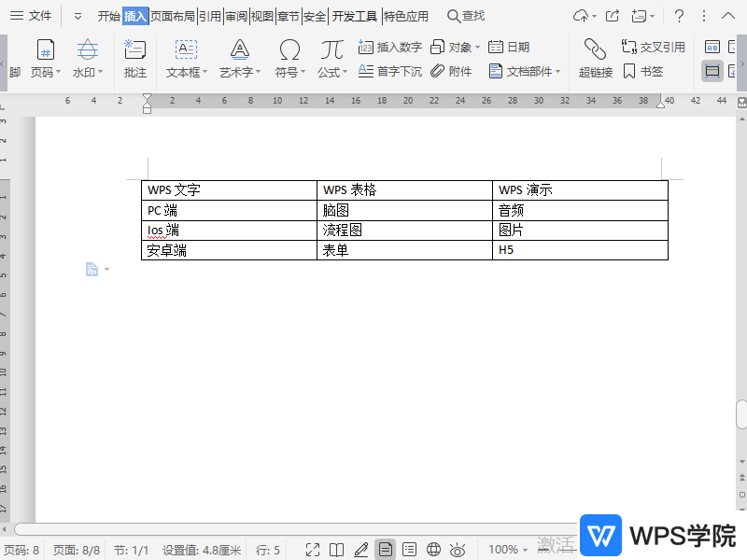This screenshot has height=560, width=747.
Task: Click the first line indent ruler marker
Action: pos(148,98)
